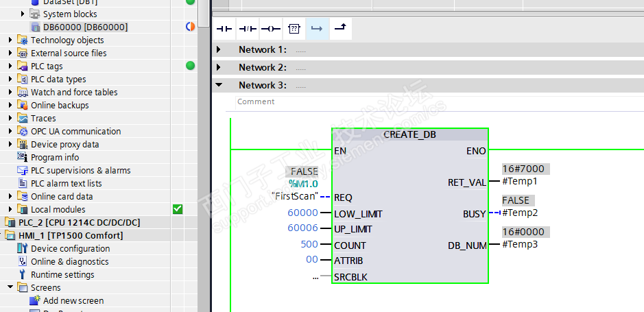Select PLC_2 CPU 1214C device
The height and width of the screenshot is (312, 644).
[80, 222]
